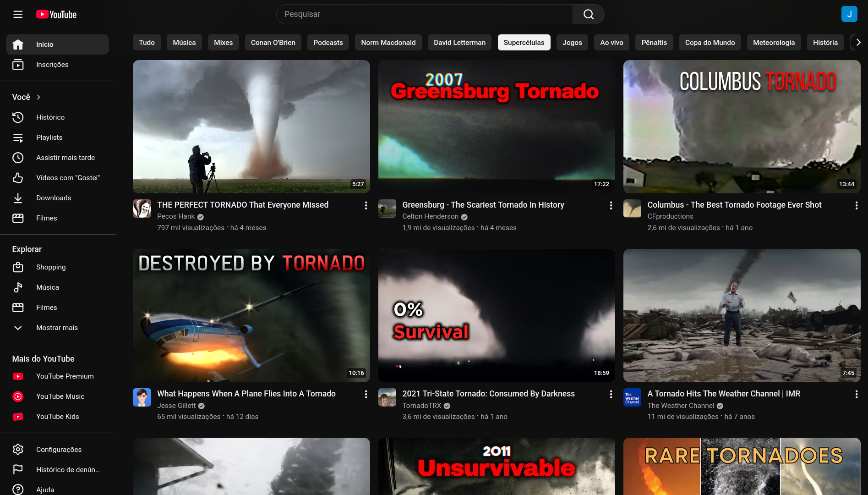Screen dimensions: 868x495
Task: Go to Assistir mais tarde
Action: pyautogui.click(x=65, y=158)
